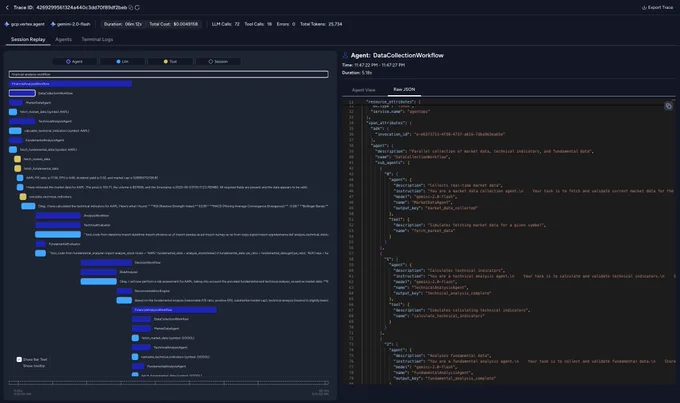
Task: Click the fetch_market_data (symbol: AAPL) span
Action: tap(13, 112)
